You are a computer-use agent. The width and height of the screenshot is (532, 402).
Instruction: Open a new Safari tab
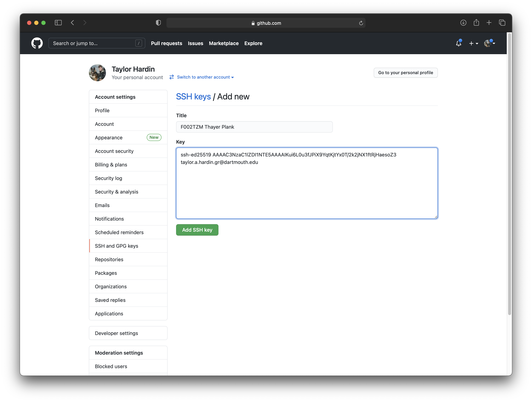pyautogui.click(x=489, y=23)
